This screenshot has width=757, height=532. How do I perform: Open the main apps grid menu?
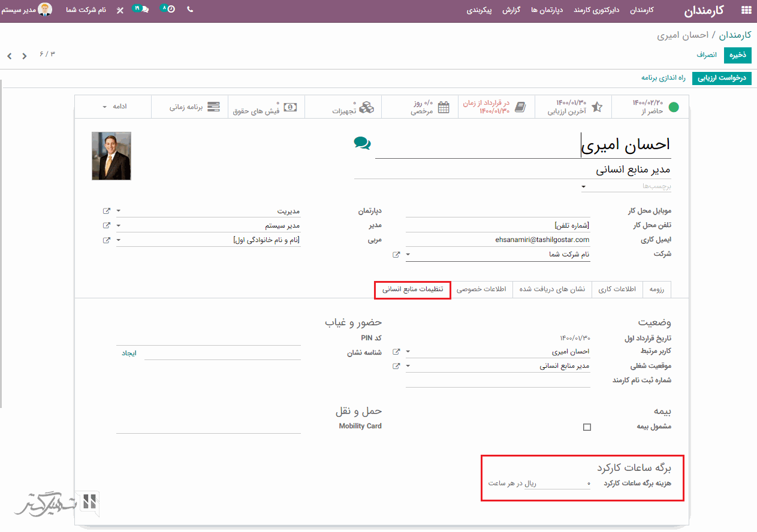pyautogui.click(x=746, y=10)
